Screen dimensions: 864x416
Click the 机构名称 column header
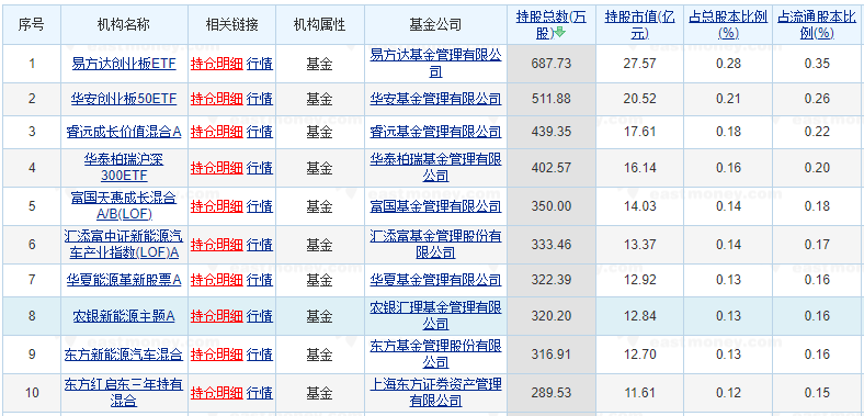124,25
